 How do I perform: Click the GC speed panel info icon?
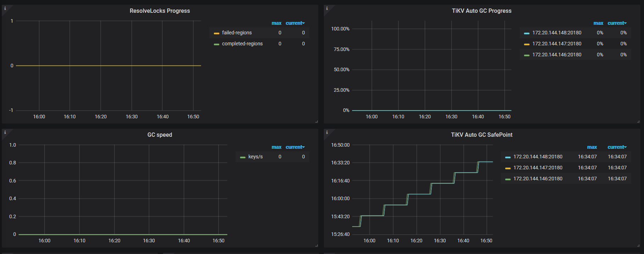5,132
